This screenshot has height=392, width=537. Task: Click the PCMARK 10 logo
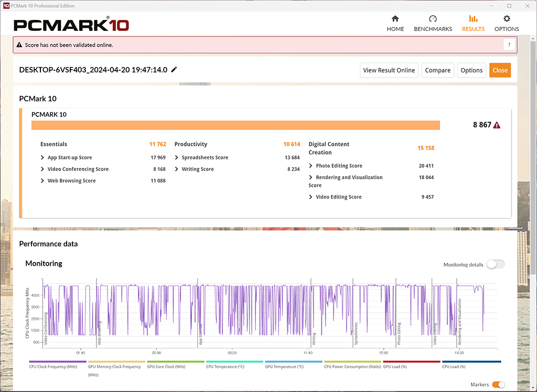(71, 25)
